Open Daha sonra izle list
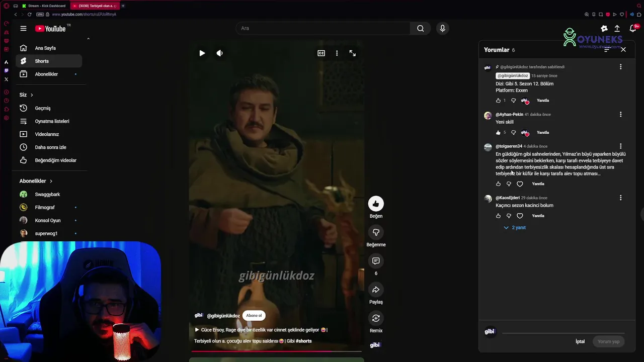The width and height of the screenshot is (644, 362). (x=48, y=147)
